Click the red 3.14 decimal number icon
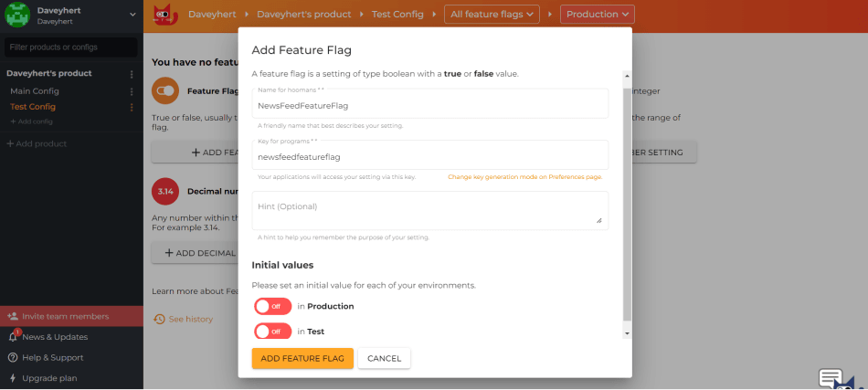The width and height of the screenshot is (868, 390). [165, 192]
